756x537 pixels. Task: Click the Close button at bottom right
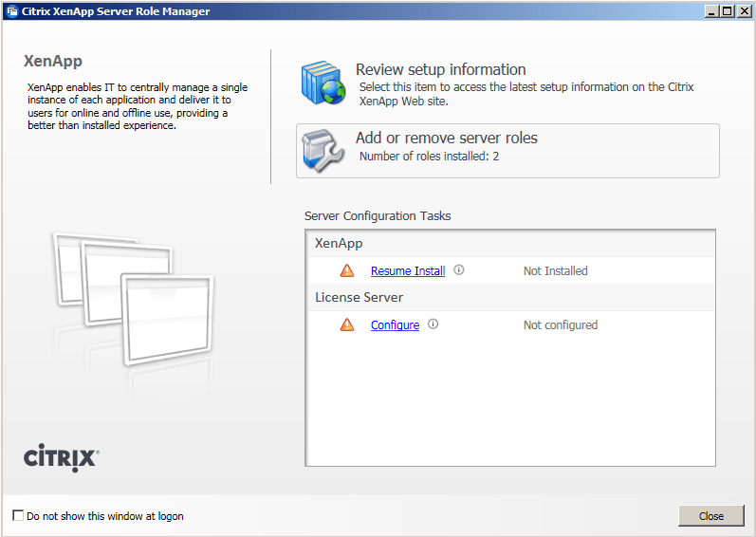(x=711, y=516)
